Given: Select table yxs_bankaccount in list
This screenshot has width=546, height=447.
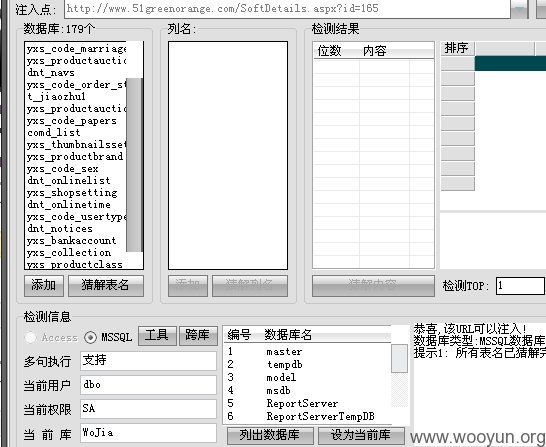Looking at the screenshot, I should [x=71, y=241].
